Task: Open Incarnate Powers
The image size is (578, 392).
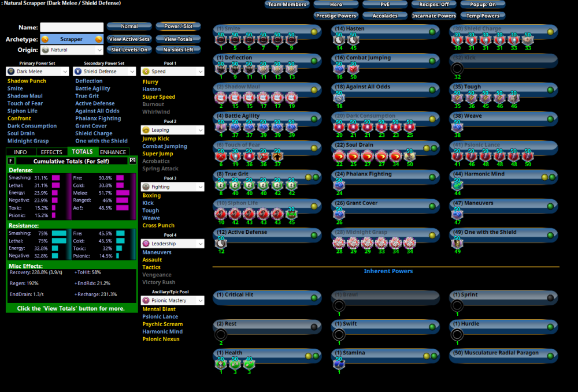Action: pyautogui.click(x=434, y=16)
